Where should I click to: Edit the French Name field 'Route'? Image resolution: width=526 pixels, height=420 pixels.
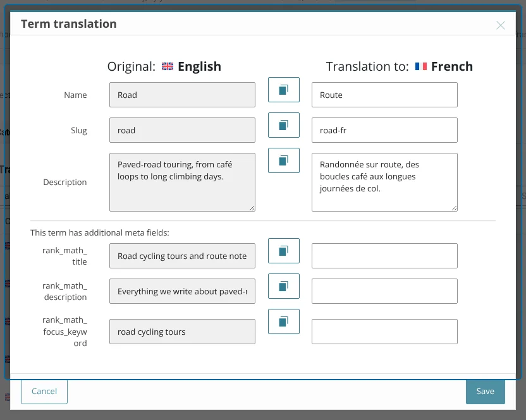[384, 95]
